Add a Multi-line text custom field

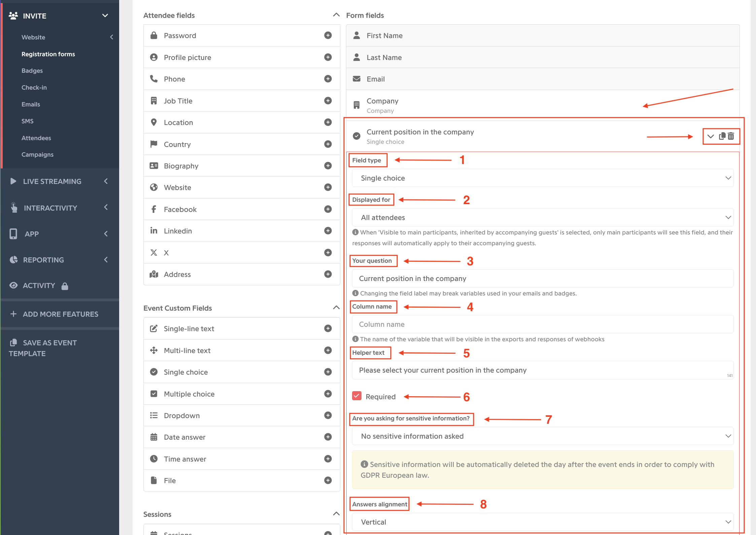point(328,350)
